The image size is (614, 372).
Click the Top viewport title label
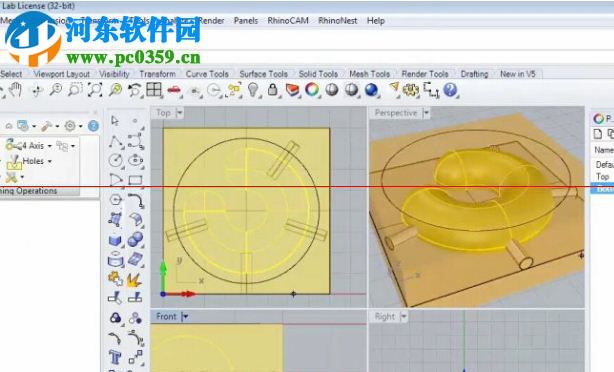click(163, 113)
